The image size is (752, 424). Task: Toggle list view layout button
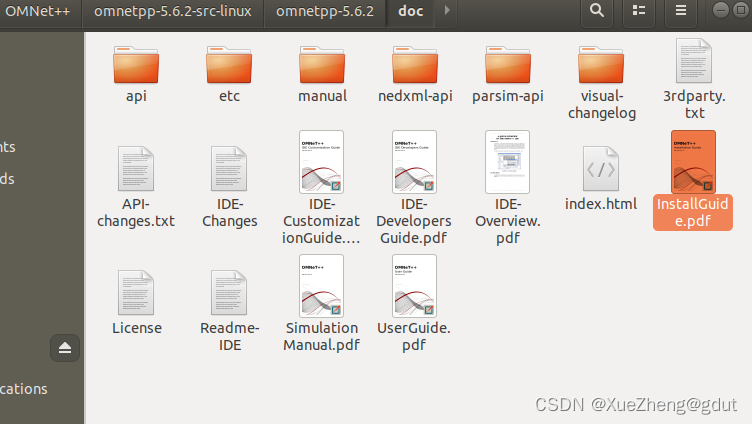tap(639, 11)
